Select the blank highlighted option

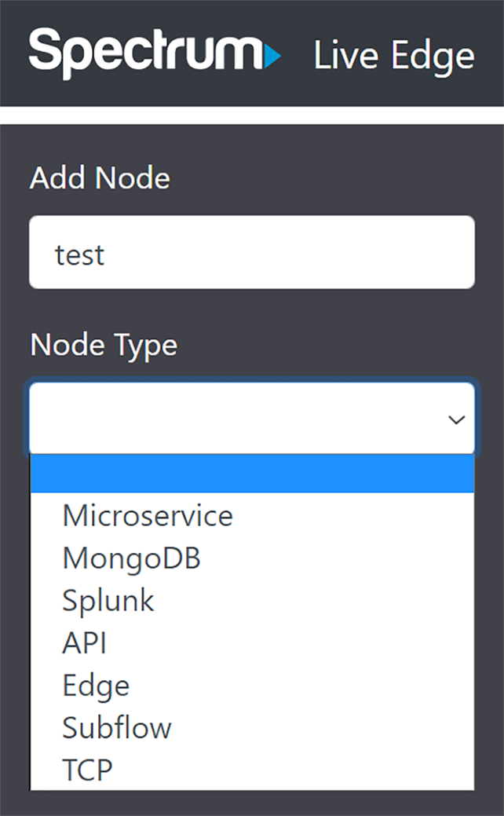tap(252, 474)
